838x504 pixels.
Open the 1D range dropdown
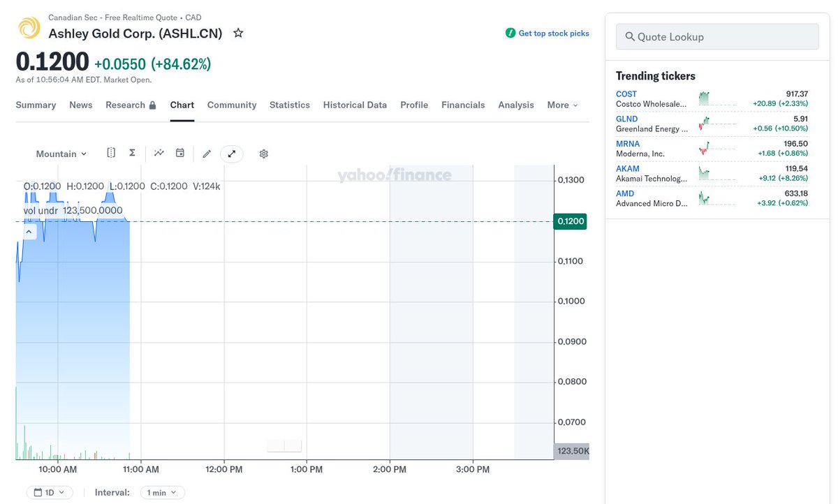50,492
